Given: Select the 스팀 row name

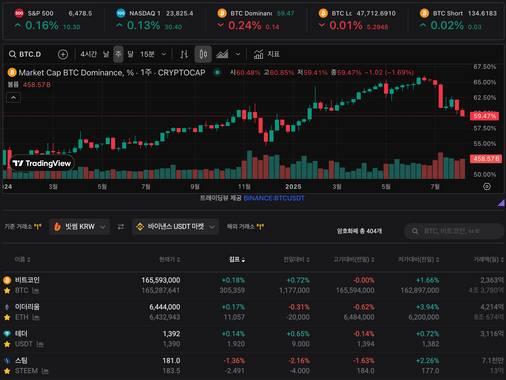Looking at the screenshot, I should (x=21, y=360).
